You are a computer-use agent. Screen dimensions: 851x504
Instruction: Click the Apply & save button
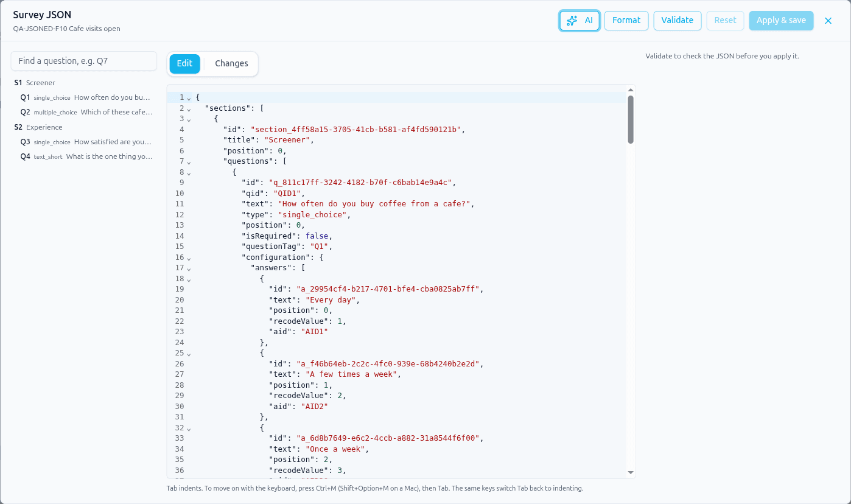coord(781,20)
